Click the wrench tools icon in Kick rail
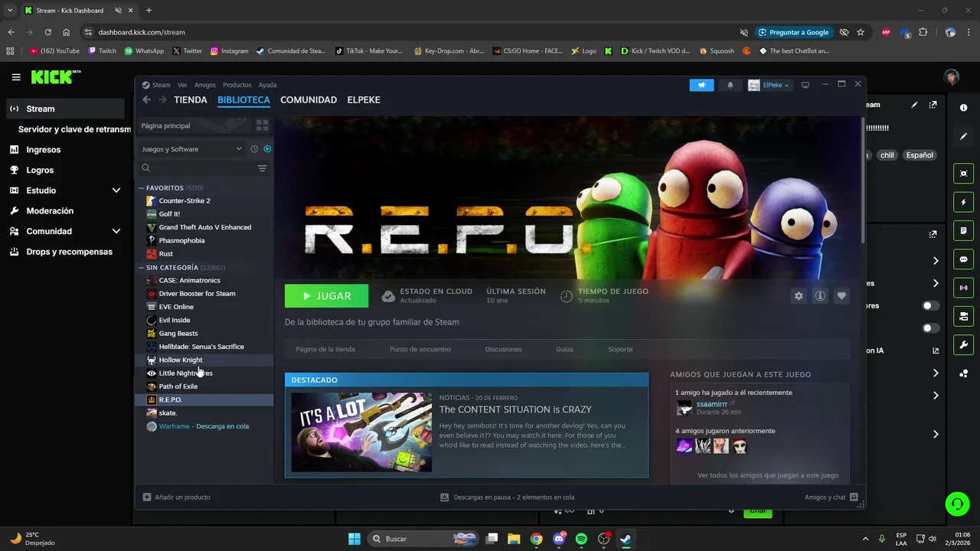Screen dimensions: 980x551 pos(963,344)
